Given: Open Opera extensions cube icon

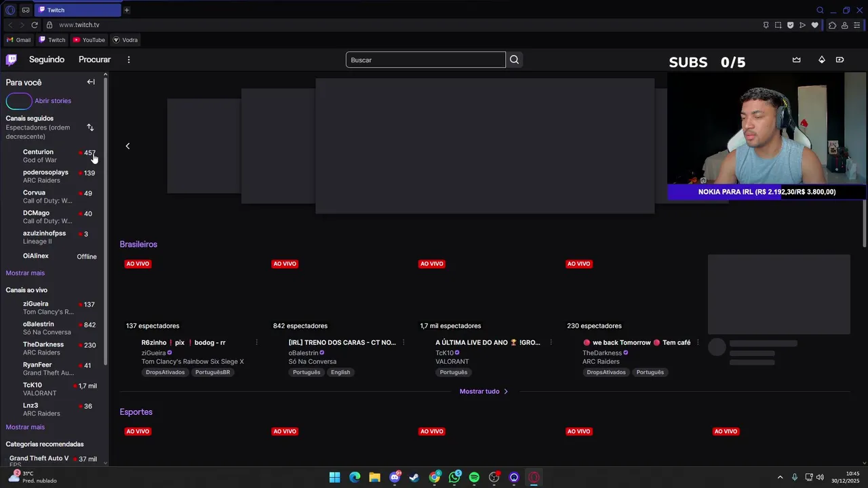Looking at the screenshot, I should tap(832, 25).
